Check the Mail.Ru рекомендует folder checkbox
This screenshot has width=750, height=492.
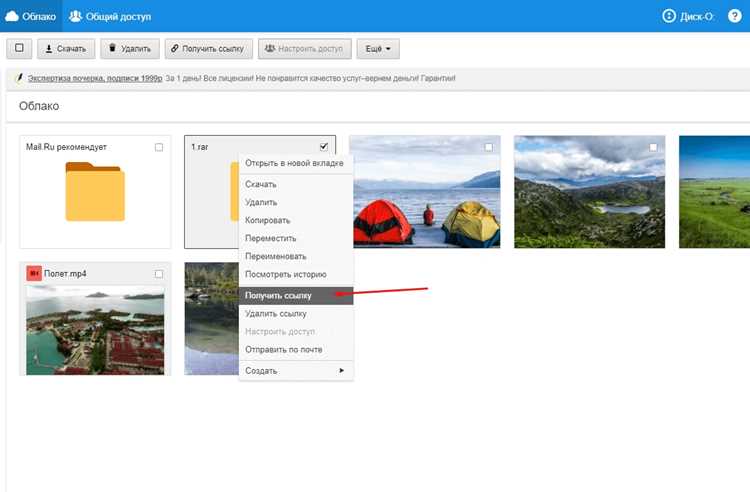coord(159,147)
